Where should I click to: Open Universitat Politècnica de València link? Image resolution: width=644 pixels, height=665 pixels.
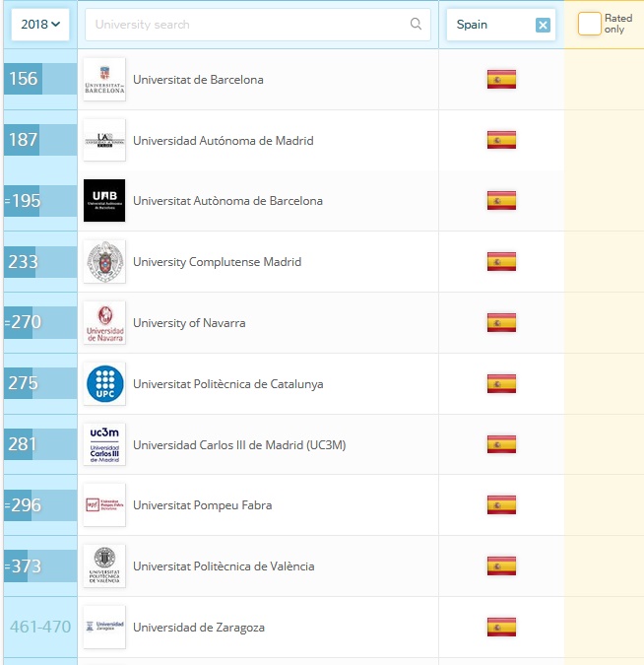tap(224, 566)
